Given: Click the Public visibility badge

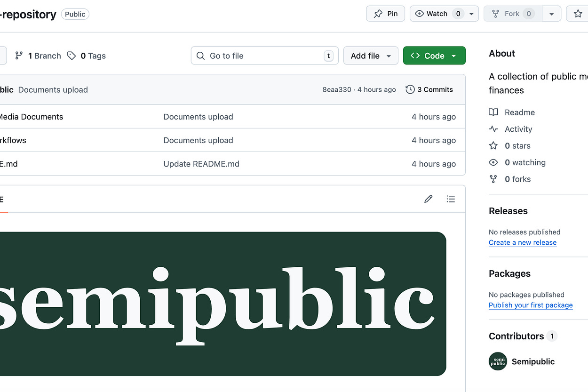Looking at the screenshot, I should click(x=75, y=14).
